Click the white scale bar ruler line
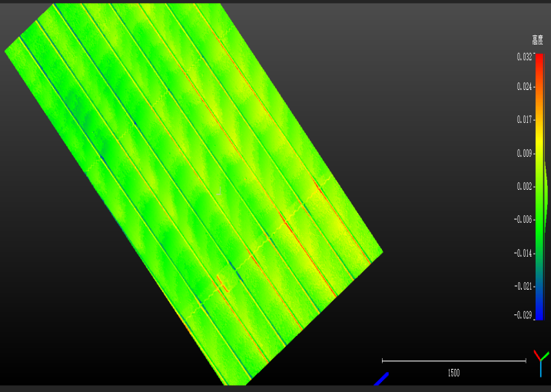Image resolution: width=551 pixels, height=392 pixels. point(454,360)
